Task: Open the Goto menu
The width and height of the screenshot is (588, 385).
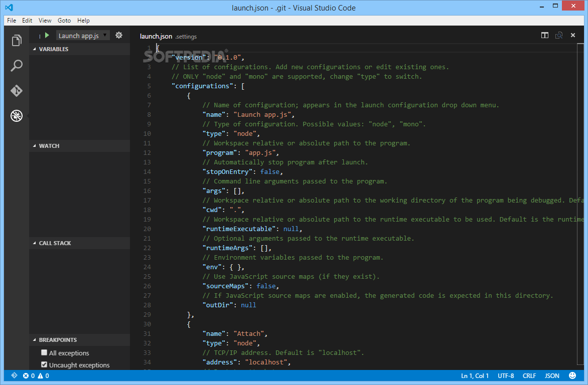Action: point(64,21)
